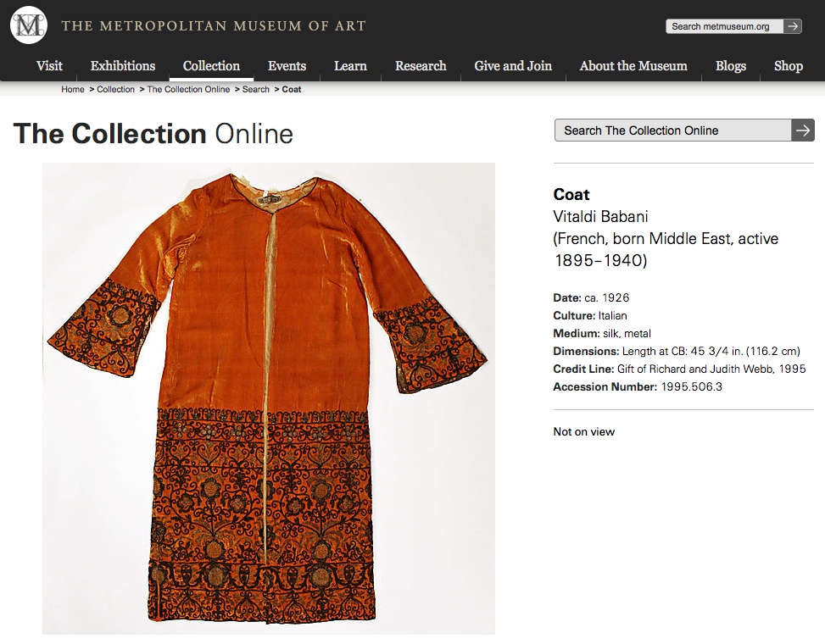Go to the Collection breadcrumb
Screen dimensions: 825x644
coord(116,89)
